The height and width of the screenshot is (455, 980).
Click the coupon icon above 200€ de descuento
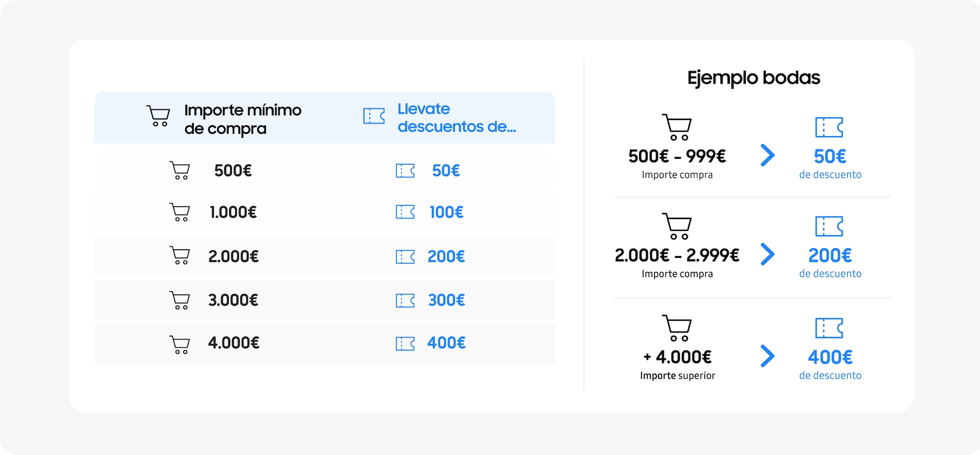(829, 226)
